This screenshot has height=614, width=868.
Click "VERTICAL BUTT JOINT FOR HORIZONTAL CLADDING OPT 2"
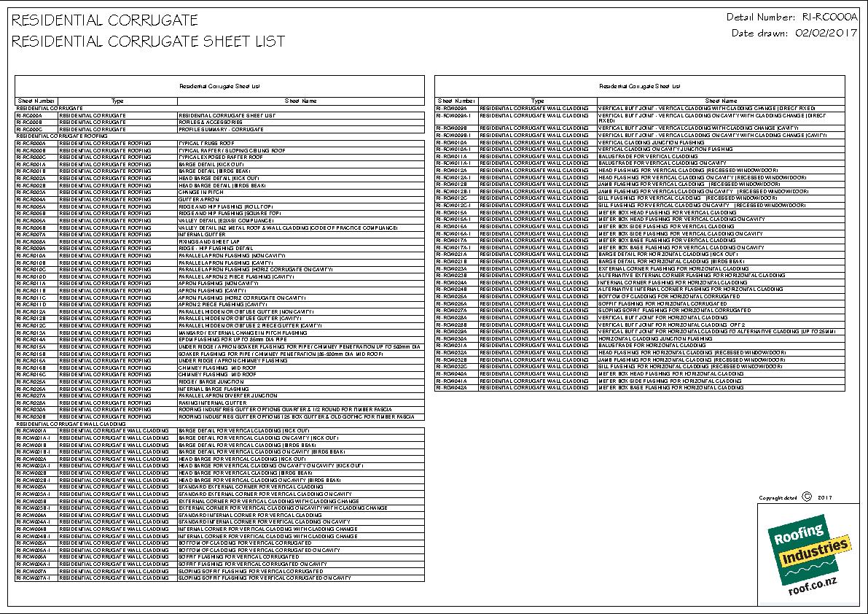coord(671,325)
